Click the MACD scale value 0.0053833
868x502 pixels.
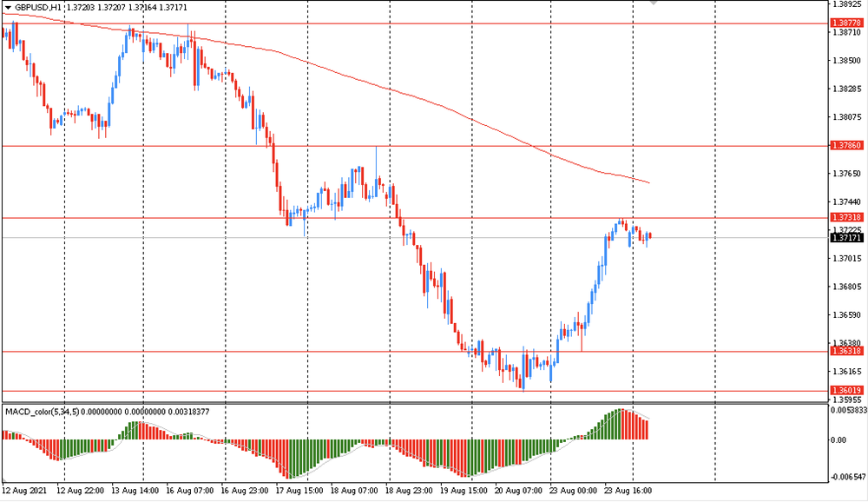pyautogui.click(x=848, y=410)
